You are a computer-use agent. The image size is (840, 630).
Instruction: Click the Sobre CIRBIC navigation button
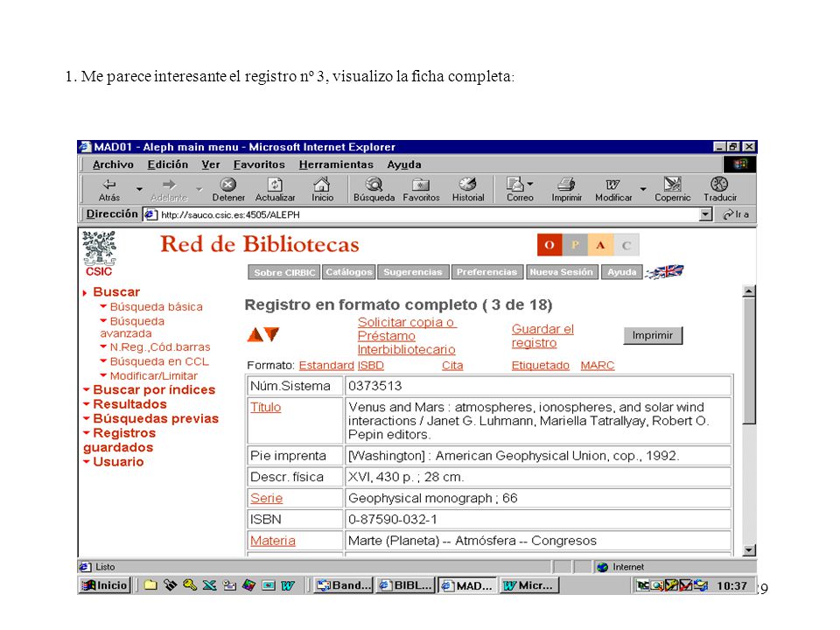tap(283, 272)
